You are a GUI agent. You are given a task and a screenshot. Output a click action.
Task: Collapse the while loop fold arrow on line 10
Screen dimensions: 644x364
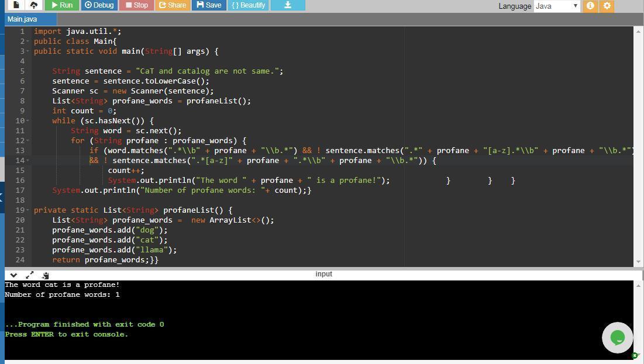click(27, 121)
